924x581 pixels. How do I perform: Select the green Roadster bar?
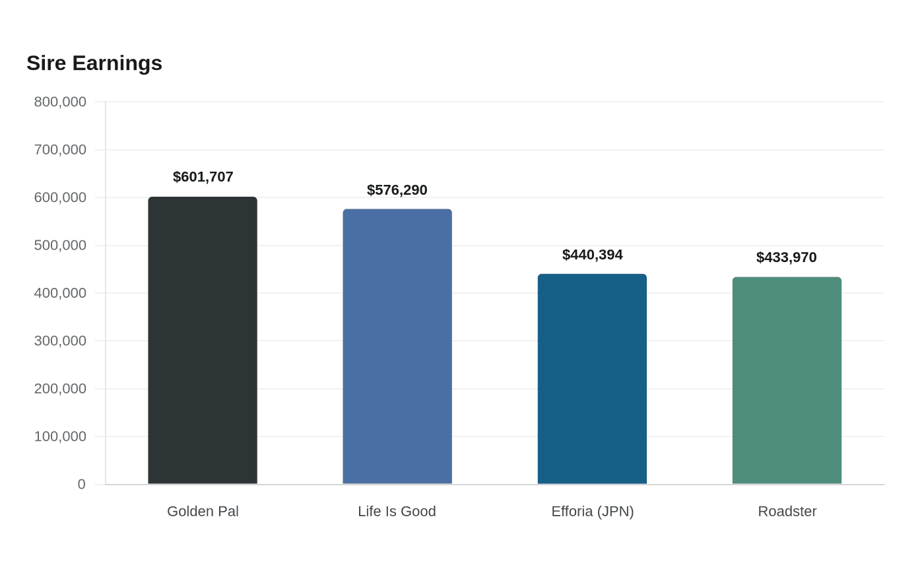click(787, 380)
